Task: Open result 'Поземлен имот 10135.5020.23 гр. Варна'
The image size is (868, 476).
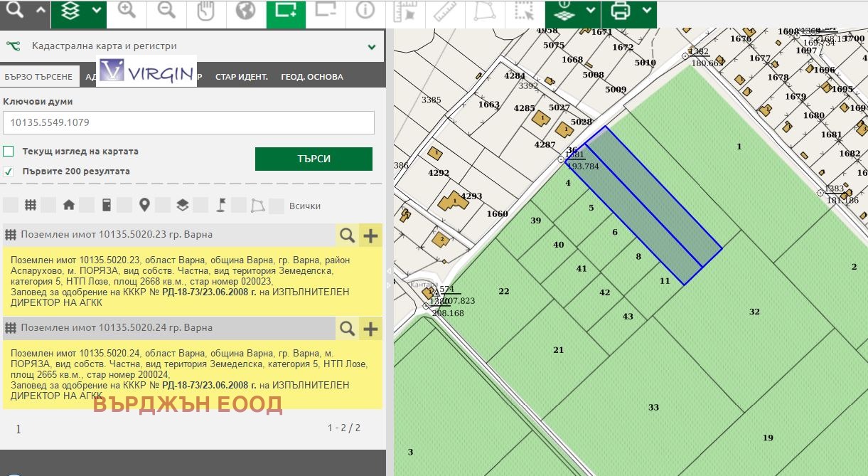Action: tap(117, 235)
